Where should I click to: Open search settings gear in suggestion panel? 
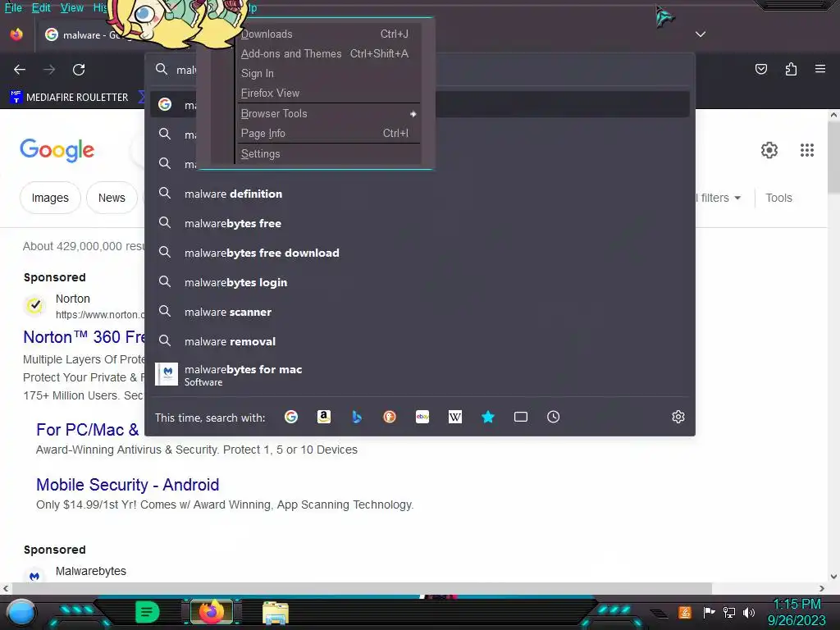(678, 417)
